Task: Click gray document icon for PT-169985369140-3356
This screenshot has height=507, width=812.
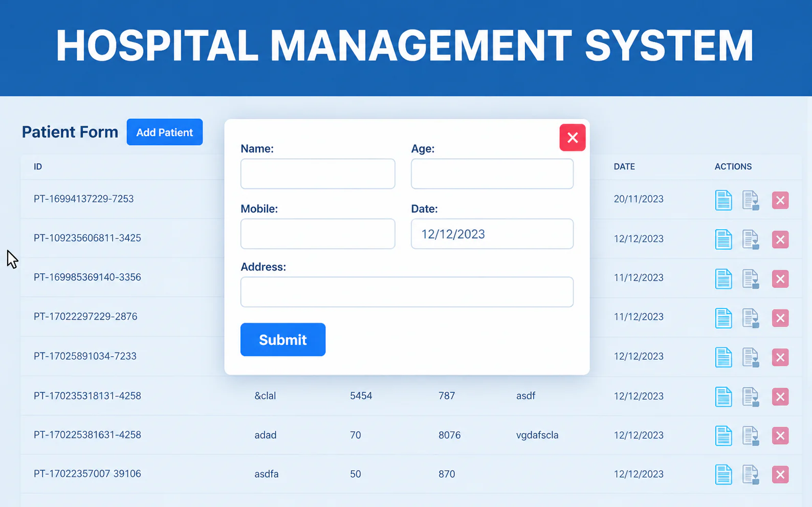Action: pyautogui.click(x=751, y=279)
